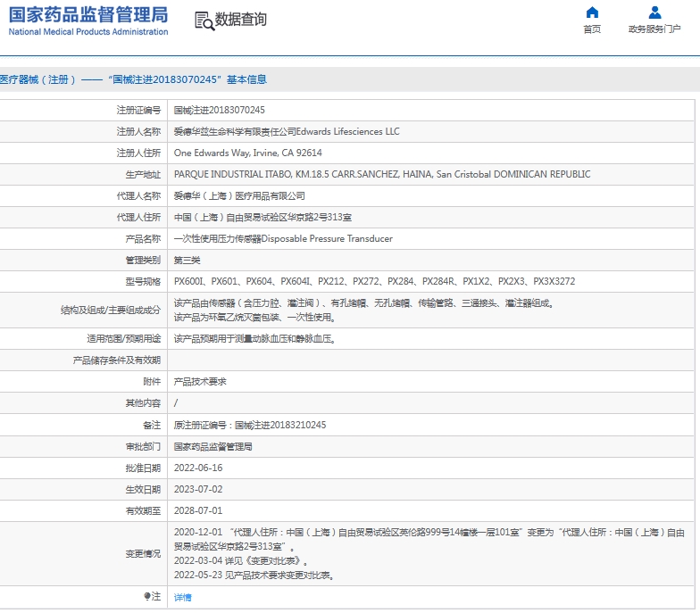
Task: Click the 数据查询 search document icon
Action: click(x=204, y=21)
